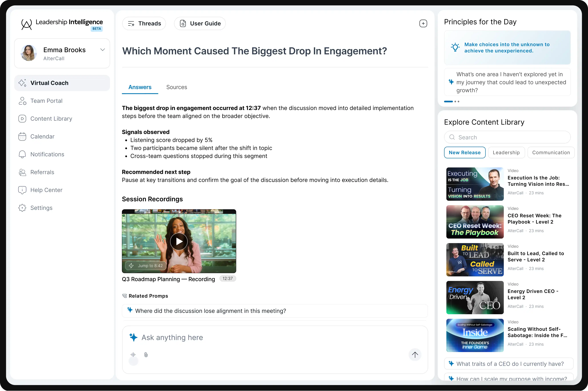Go to second Principles carousel dot

click(455, 101)
